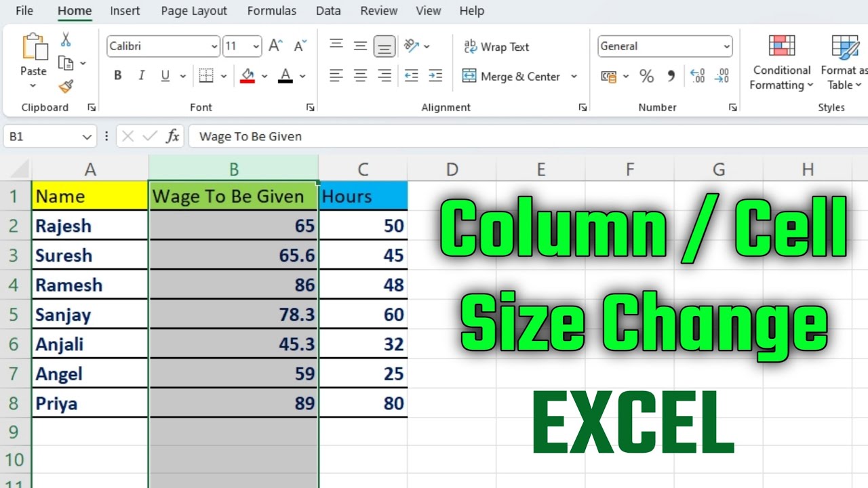
Task: Decrease decimal places
Action: (x=722, y=77)
